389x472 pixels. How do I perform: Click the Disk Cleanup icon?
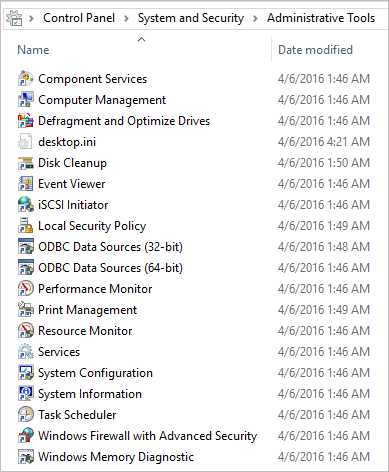point(25,163)
